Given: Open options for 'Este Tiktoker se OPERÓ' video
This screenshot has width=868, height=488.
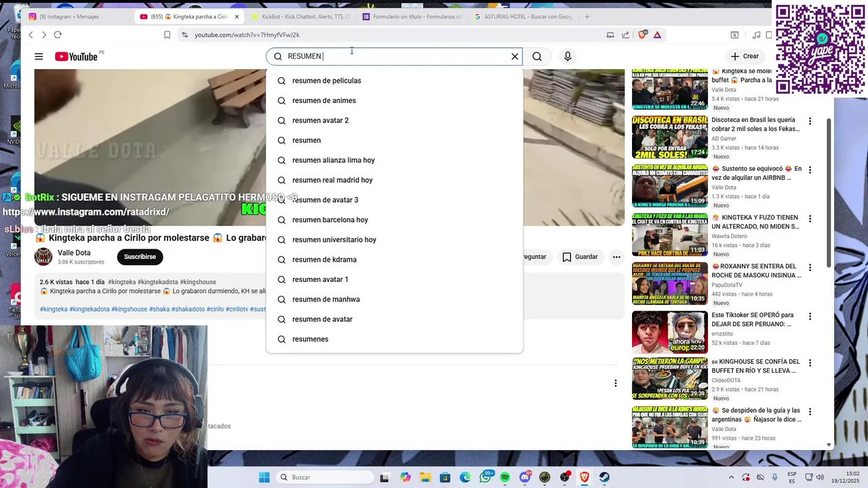Looking at the screenshot, I should 810,316.
